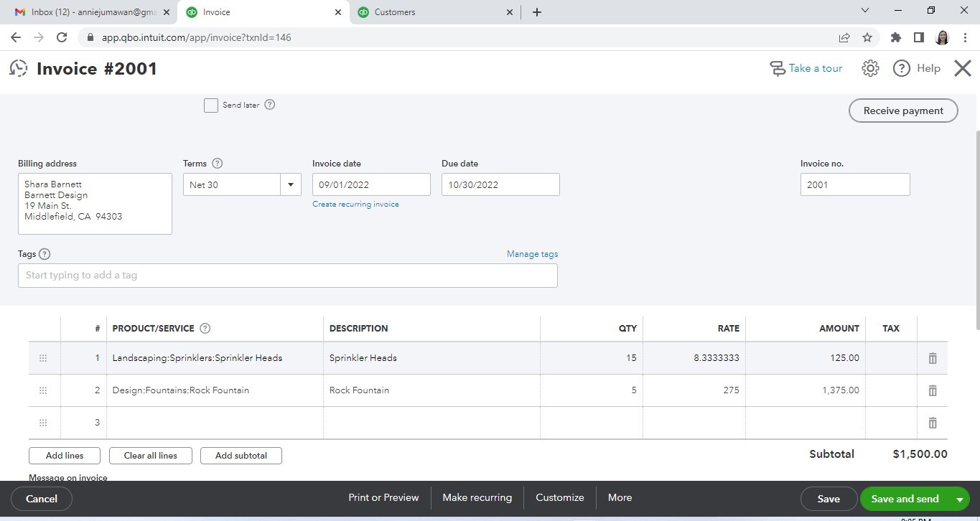This screenshot has width=980, height=521.
Task: Click the Product/Service help icon
Action: point(205,329)
